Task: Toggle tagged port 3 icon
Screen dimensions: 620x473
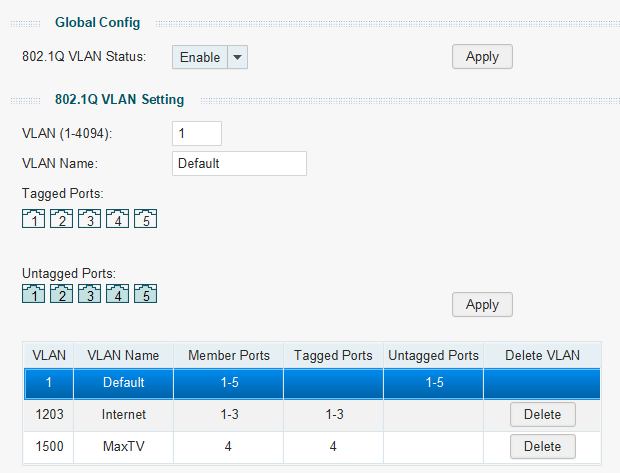Action: 89,219
